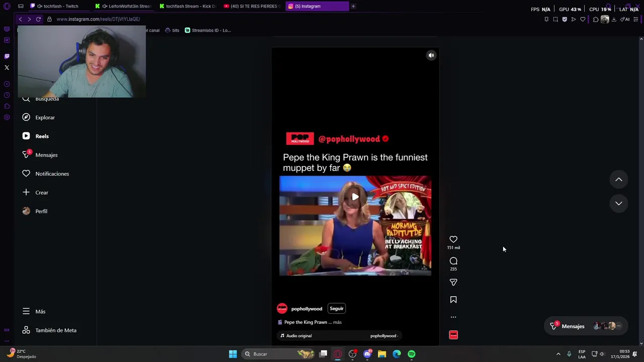Open the send flow arrow icon
Viewport: 644px width, 362px height.
(x=574, y=19)
